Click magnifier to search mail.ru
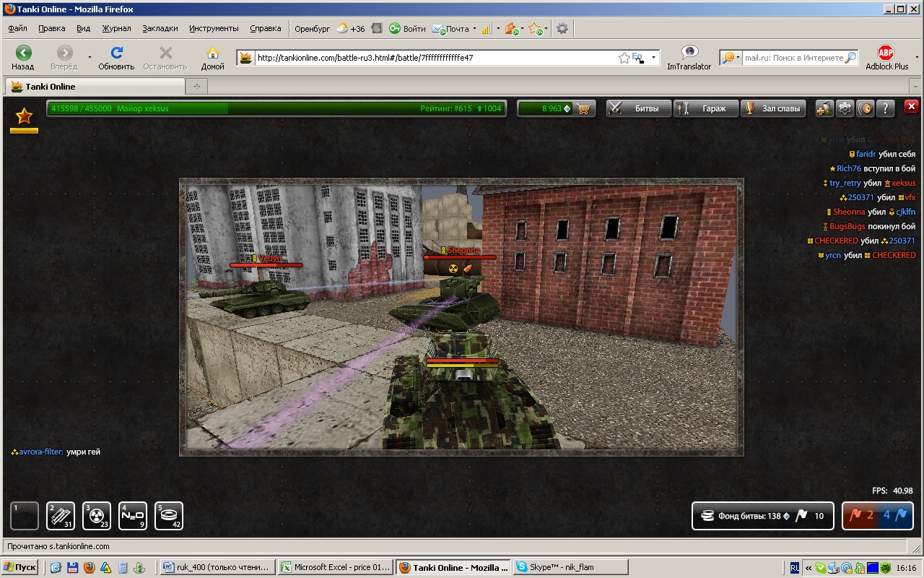This screenshot has height=578, width=924. click(851, 58)
